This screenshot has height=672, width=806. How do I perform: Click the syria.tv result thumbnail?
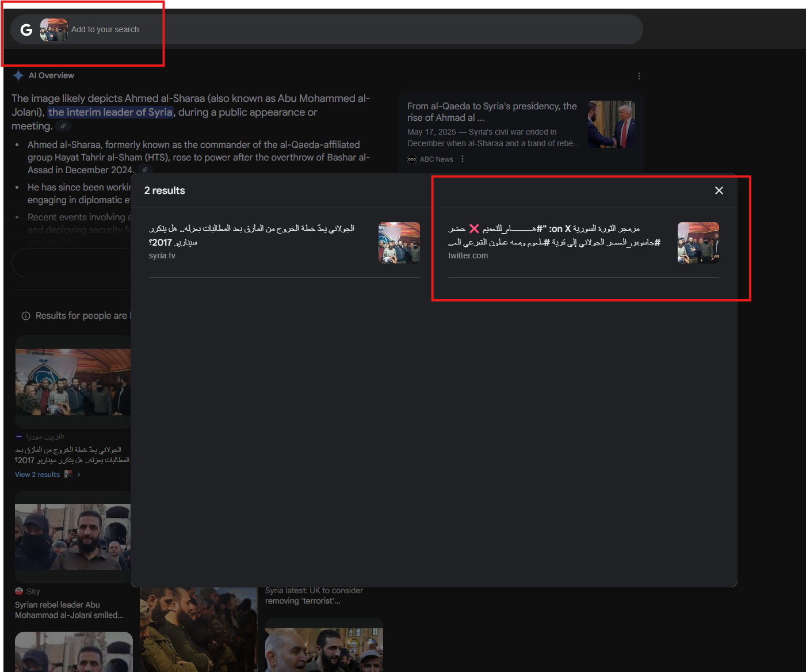tap(399, 243)
